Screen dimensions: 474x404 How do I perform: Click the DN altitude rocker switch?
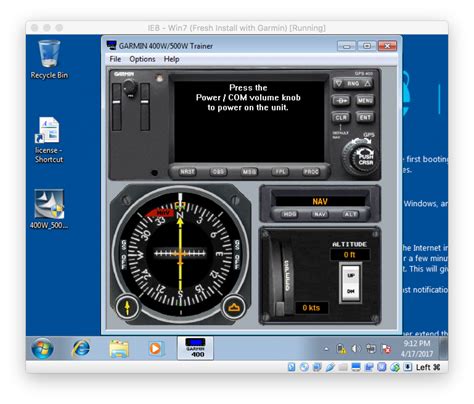point(351,291)
